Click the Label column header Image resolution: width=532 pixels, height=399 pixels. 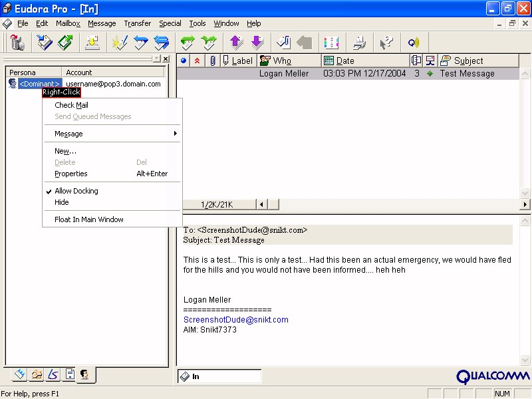click(239, 61)
